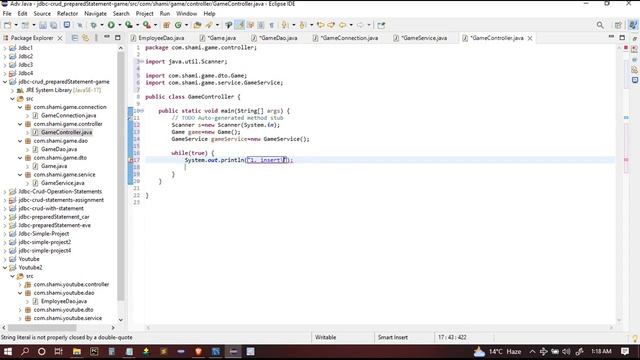Expand Jdbc-Crud-Operation-Statements project
Screen dimensions: 640x360
(x=5, y=191)
